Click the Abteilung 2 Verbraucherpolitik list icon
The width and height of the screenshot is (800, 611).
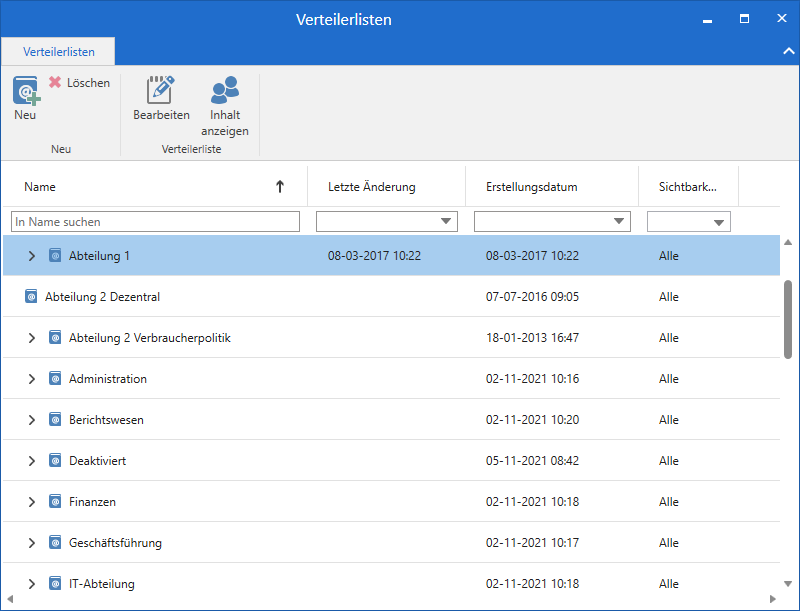(x=55, y=337)
